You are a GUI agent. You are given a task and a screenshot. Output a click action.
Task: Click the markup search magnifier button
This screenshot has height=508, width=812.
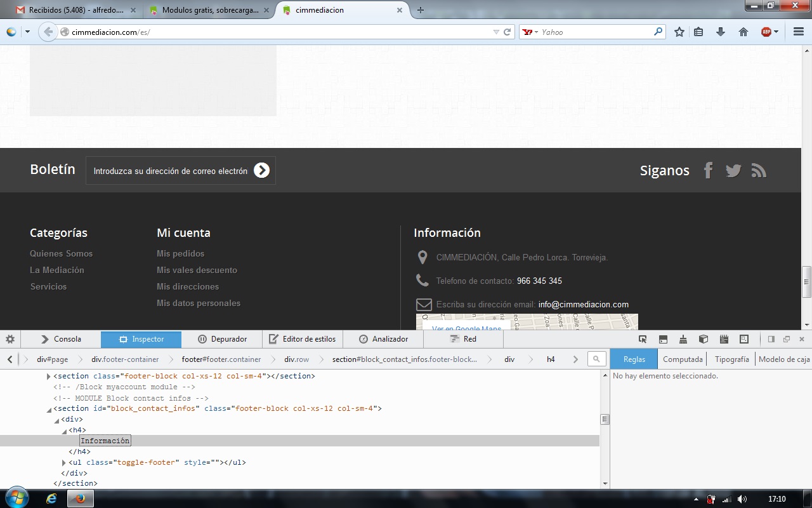coord(596,359)
